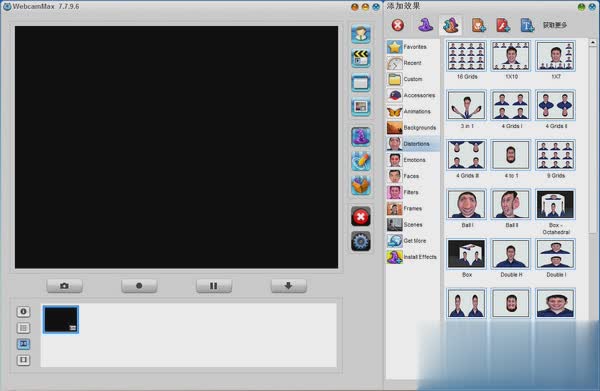Click the effects list scrollbar up arrow
This screenshot has height=391, width=600.
pyautogui.click(x=593, y=42)
